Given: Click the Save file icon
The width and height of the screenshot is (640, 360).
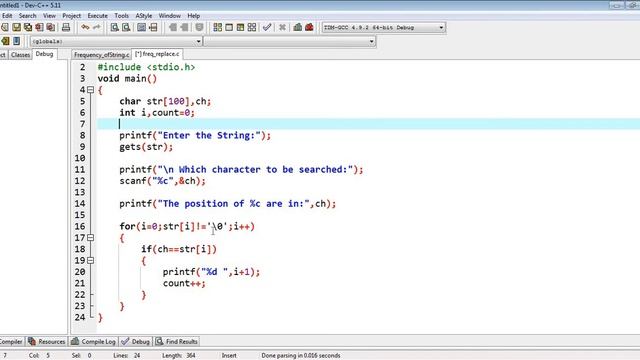Looking at the screenshot, I should tap(16, 27).
